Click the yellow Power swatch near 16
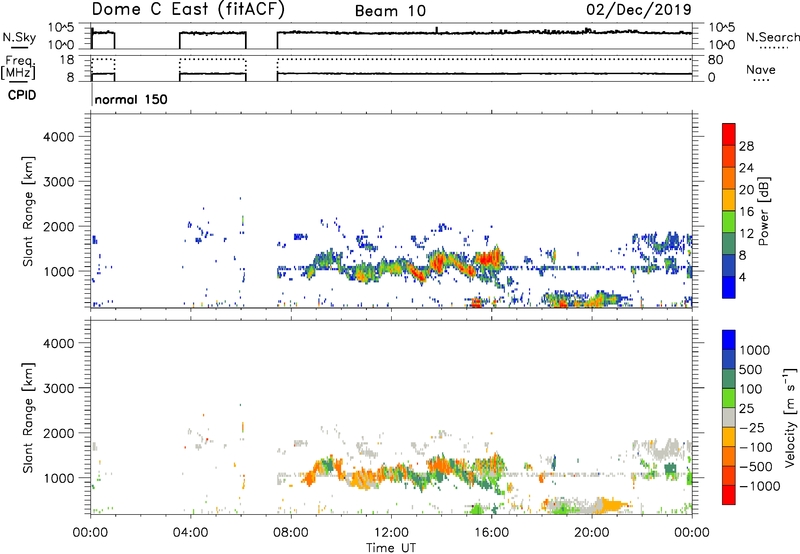The width and height of the screenshot is (800, 554). pos(729,199)
